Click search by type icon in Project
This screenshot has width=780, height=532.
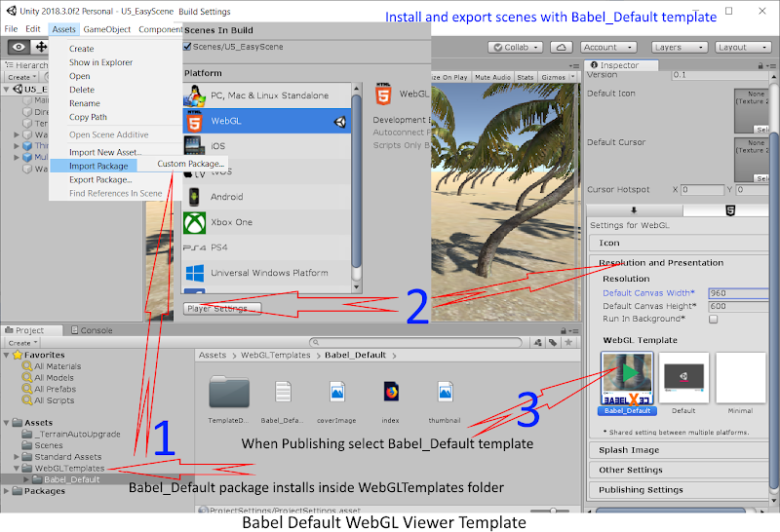(538, 342)
